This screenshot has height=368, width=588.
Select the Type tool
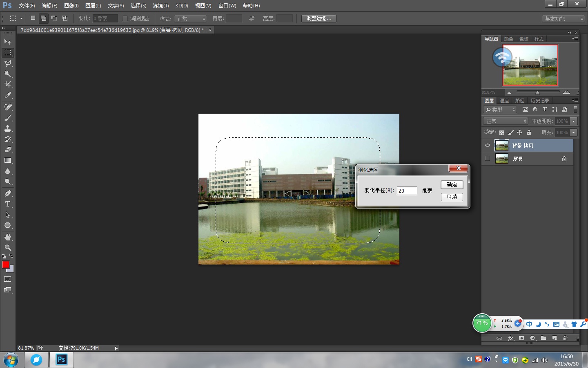8,204
